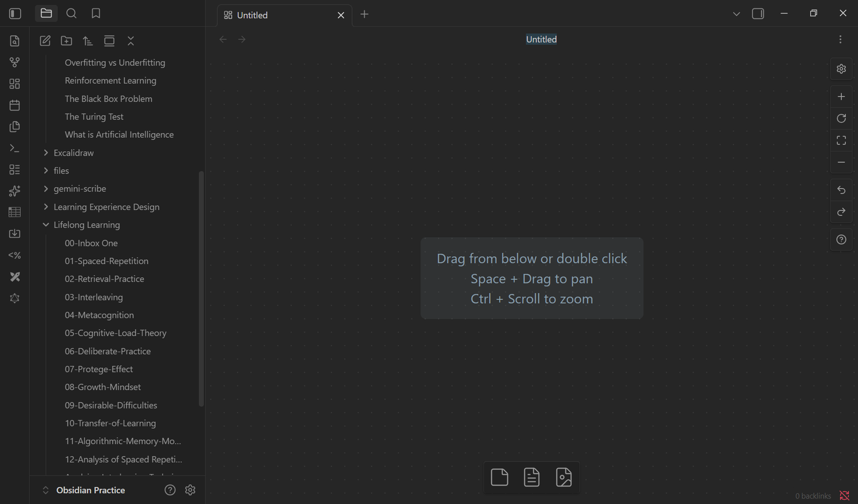Add a note card from vault to canvas
Image resolution: width=858 pixels, height=504 pixels.
click(x=531, y=477)
